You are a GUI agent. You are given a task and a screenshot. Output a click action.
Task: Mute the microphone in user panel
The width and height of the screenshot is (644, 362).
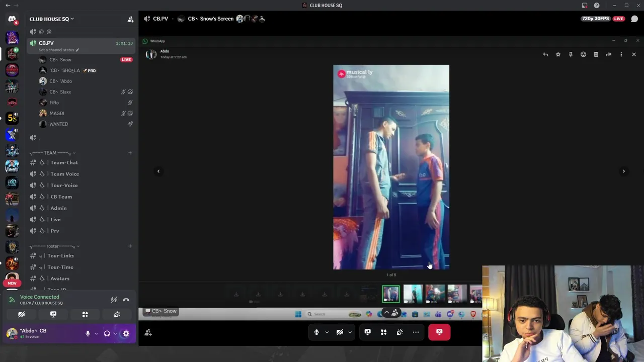pos(88,333)
